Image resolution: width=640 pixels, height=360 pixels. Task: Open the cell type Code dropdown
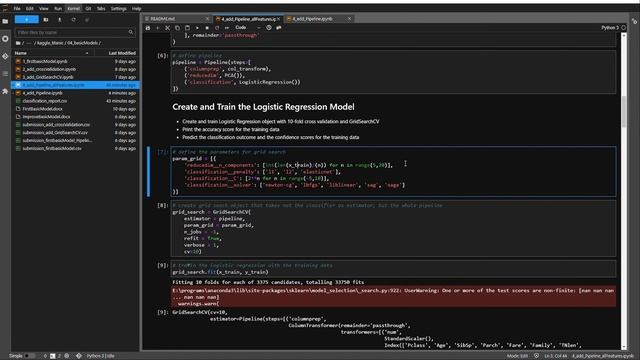[248, 28]
